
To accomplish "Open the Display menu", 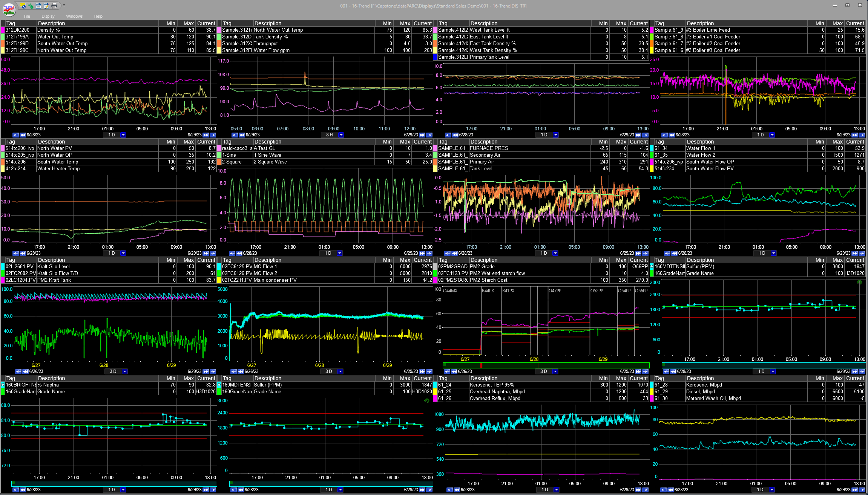I will 48,16.
